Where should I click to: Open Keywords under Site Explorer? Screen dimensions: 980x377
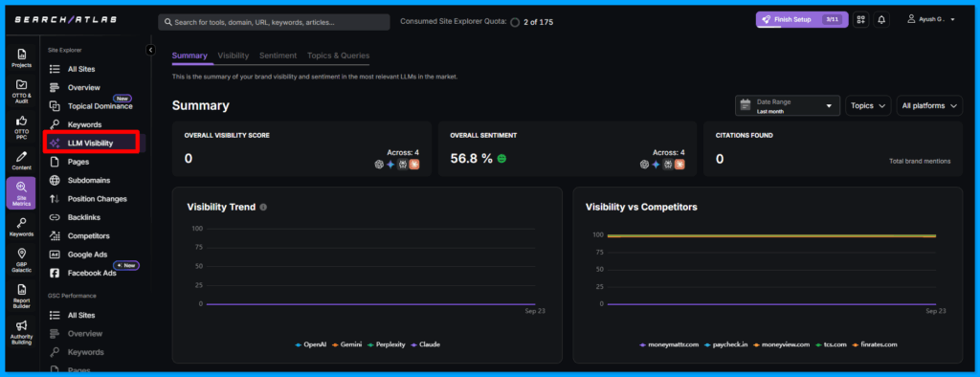[84, 124]
